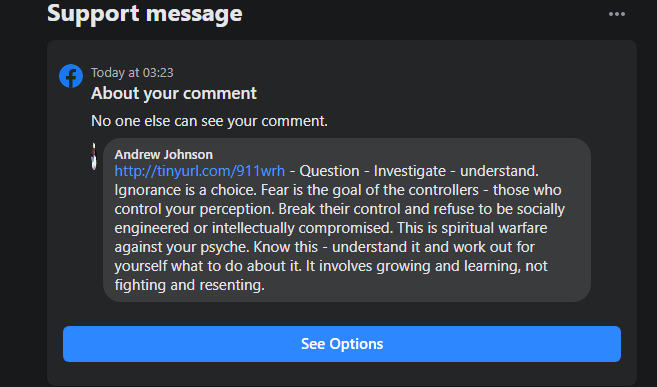657x387 pixels.
Task: Click 'against your psyche' in the comment
Action: click(182, 247)
